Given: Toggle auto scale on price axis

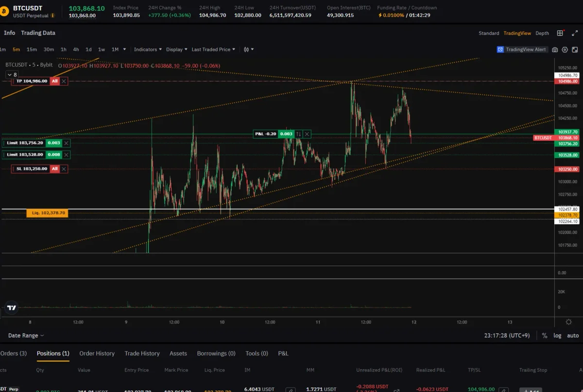Looking at the screenshot, I should pyautogui.click(x=573, y=336).
